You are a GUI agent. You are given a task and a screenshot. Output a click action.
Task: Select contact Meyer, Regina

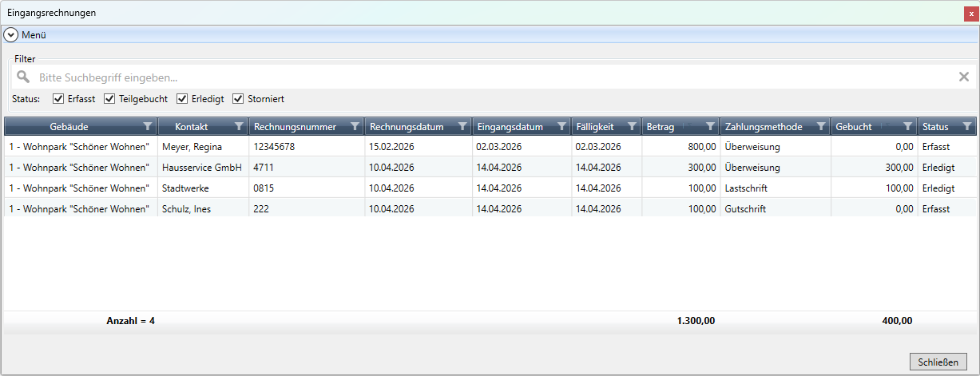pyautogui.click(x=192, y=147)
